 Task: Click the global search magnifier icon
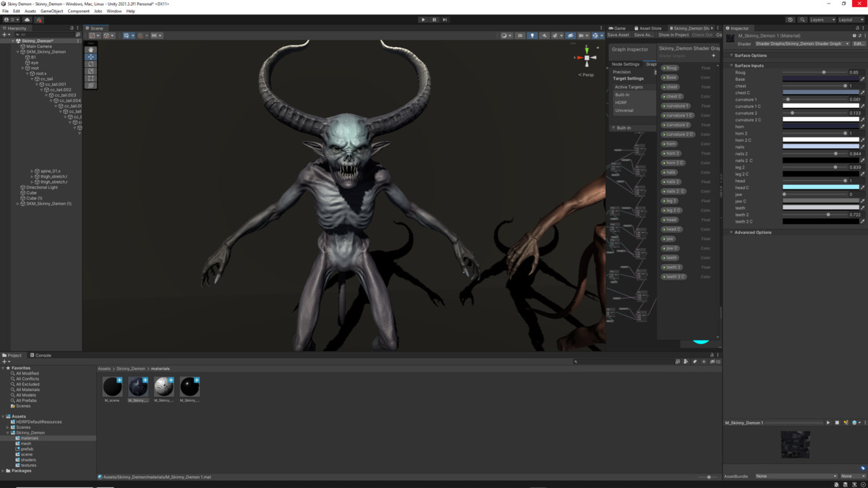pyautogui.click(x=801, y=20)
